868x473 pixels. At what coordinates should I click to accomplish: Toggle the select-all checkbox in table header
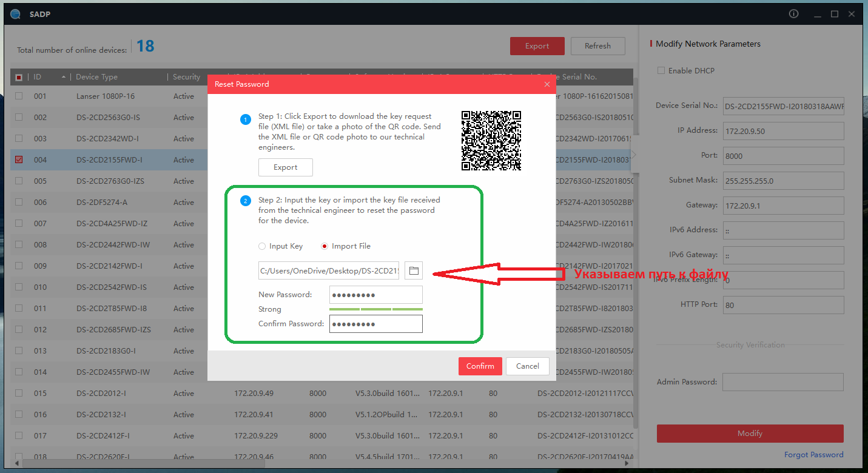click(19, 77)
